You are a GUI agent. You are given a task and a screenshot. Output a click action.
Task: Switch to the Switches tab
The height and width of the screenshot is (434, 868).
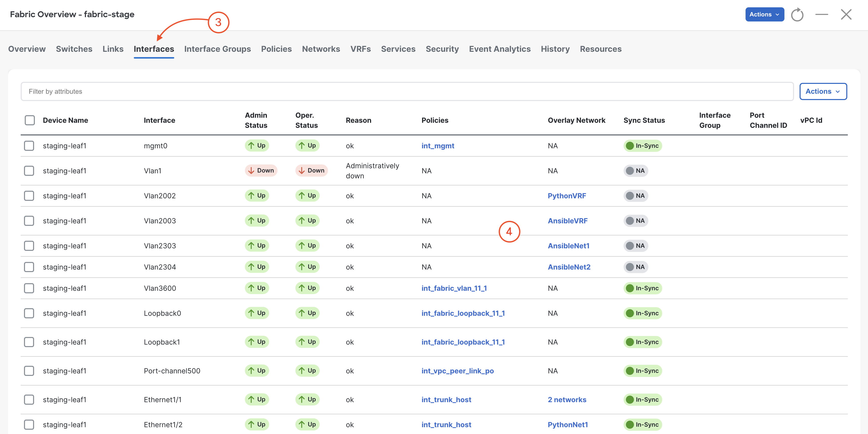pos(74,49)
